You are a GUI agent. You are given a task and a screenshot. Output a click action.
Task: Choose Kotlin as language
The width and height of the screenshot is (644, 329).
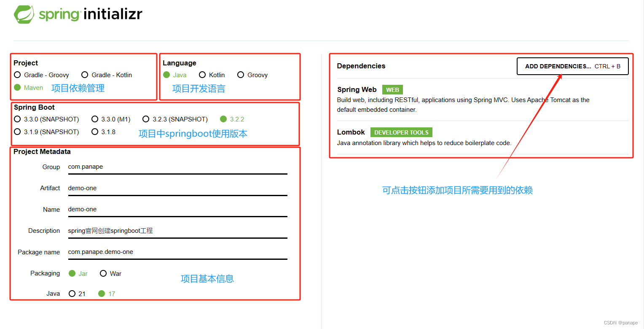coord(212,75)
